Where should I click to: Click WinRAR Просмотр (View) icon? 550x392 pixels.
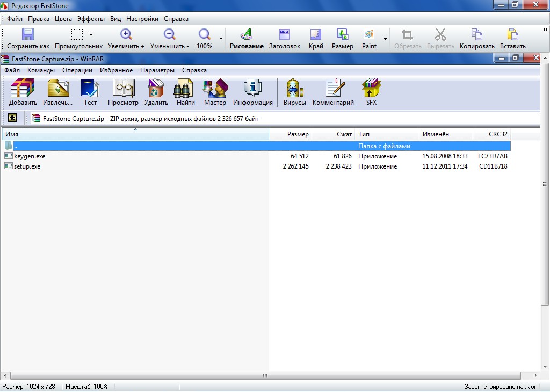[x=123, y=88]
